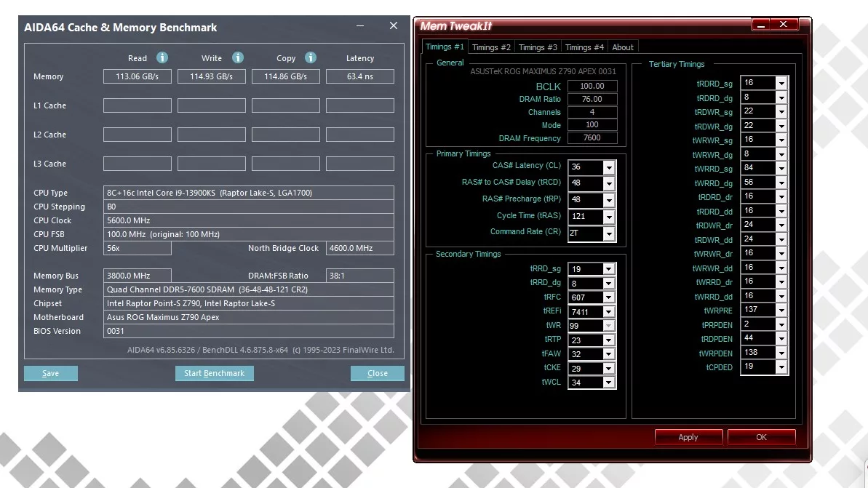The image size is (868, 488).
Task: Open the tCPDED dropdown
Action: pos(781,367)
